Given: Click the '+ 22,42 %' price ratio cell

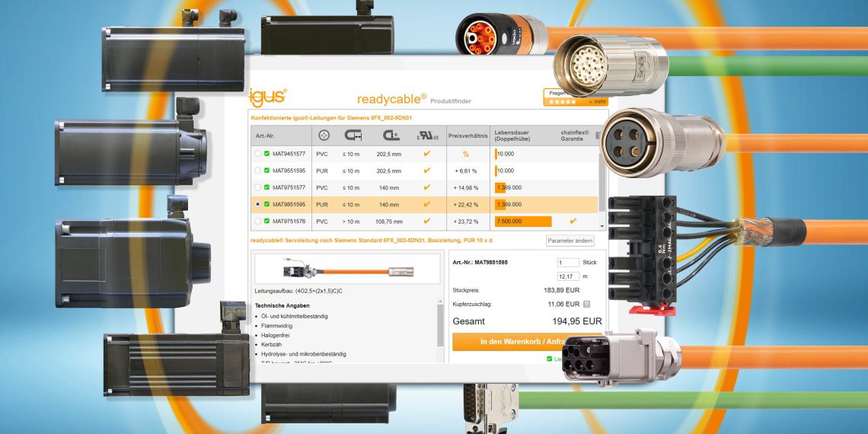Looking at the screenshot, I should 465,205.
